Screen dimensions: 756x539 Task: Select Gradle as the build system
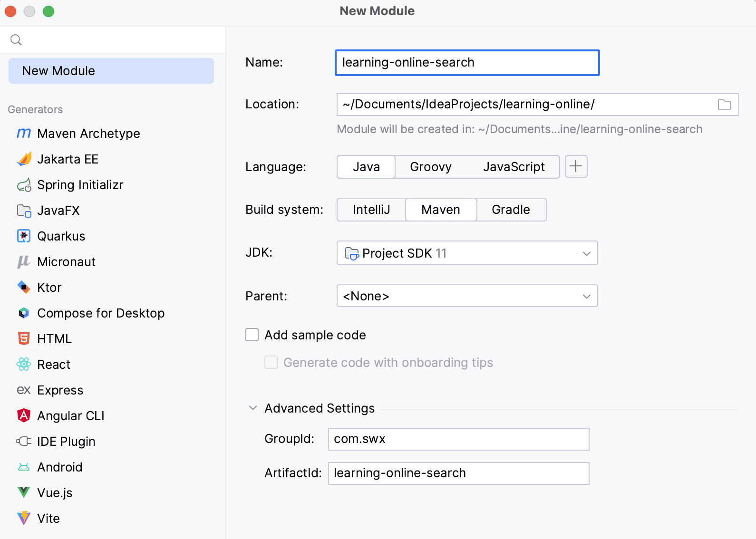coord(511,210)
